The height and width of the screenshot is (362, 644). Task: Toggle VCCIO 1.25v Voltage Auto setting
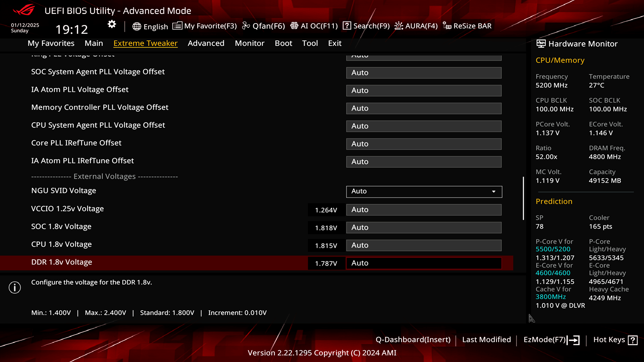click(x=423, y=209)
